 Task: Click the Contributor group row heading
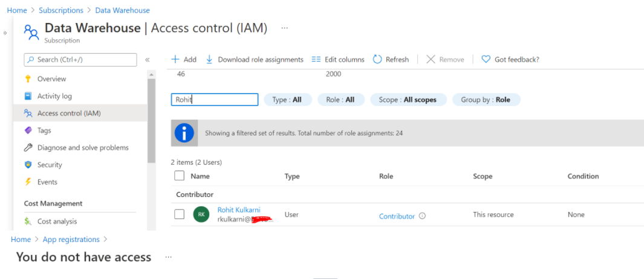point(195,194)
